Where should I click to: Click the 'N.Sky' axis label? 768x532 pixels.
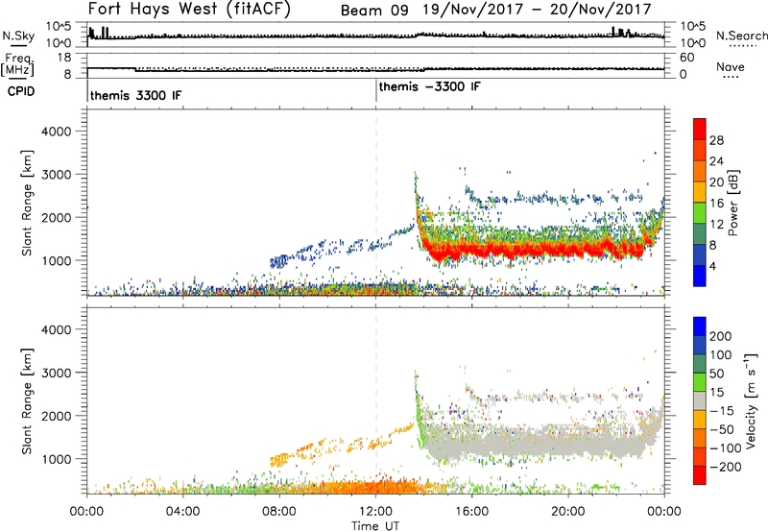pyautogui.click(x=18, y=36)
